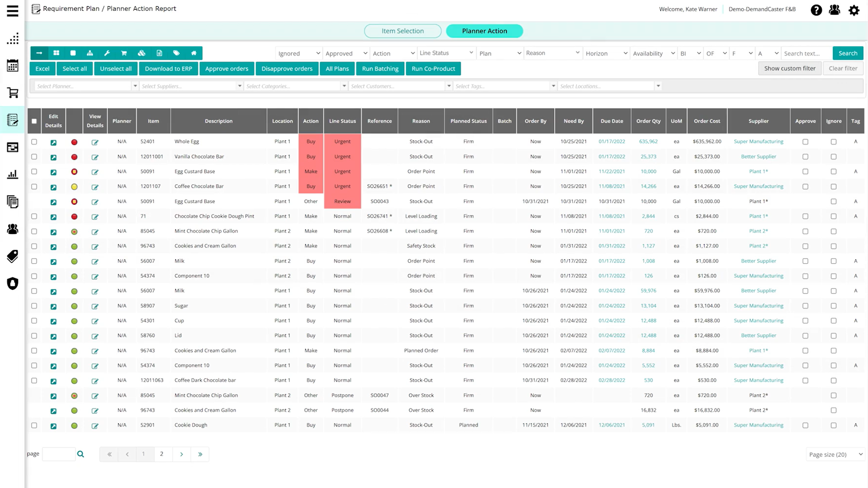Switch to the Item Selection tab
Screen dimensions: 868x488
pos(402,31)
